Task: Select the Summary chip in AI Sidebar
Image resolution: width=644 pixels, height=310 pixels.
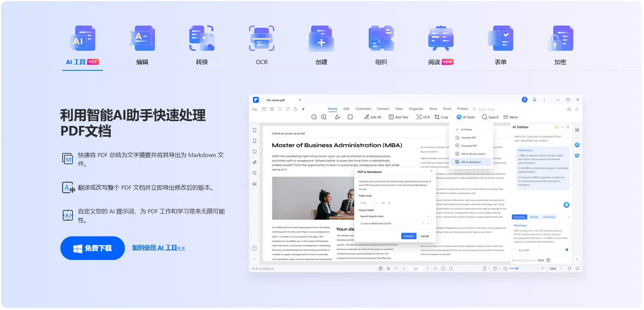Action: click(519, 217)
